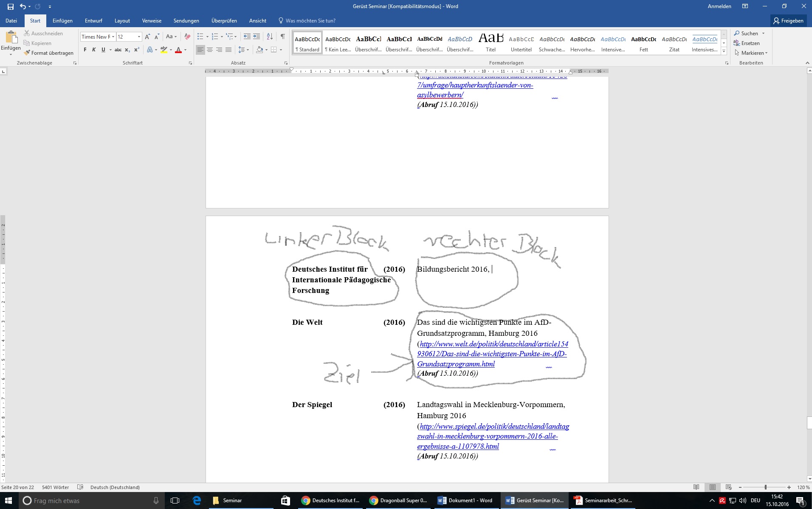
Task: Copy selection with Kopieren
Action: click(37, 43)
